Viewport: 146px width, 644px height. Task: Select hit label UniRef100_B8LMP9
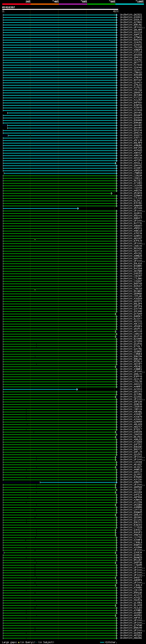point(131,143)
